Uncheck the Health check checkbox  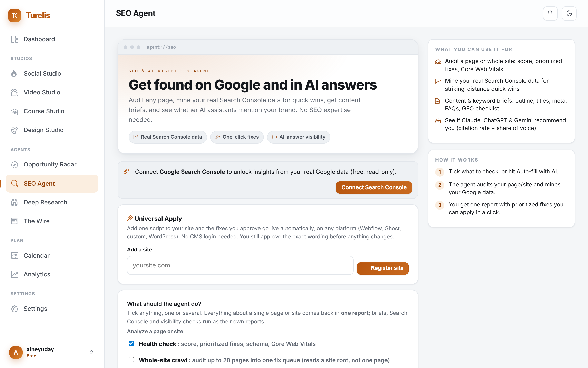(131, 343)
